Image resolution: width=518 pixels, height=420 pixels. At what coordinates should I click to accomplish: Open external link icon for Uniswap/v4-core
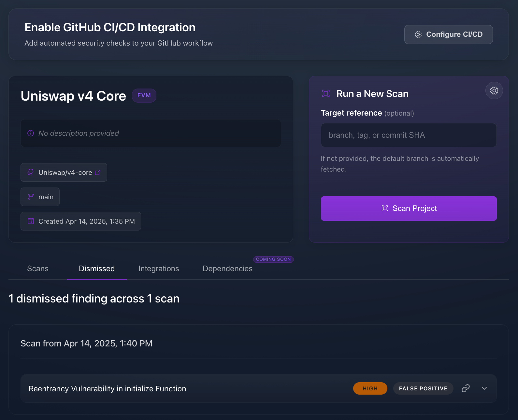[97, 173]
